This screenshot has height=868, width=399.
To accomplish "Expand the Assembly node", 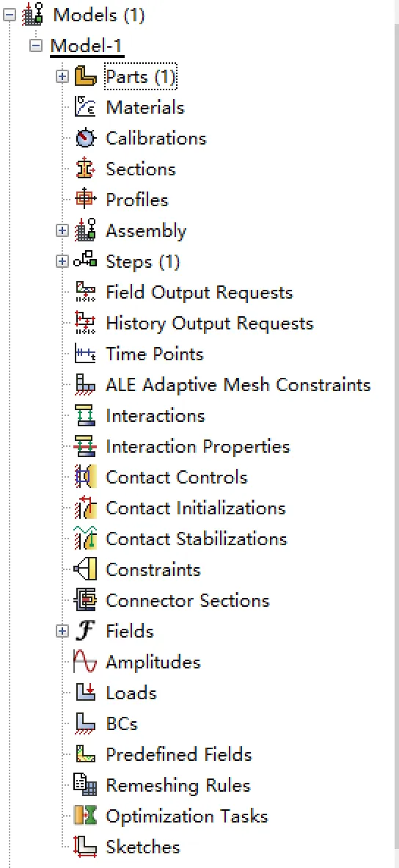I will point(62,231).
